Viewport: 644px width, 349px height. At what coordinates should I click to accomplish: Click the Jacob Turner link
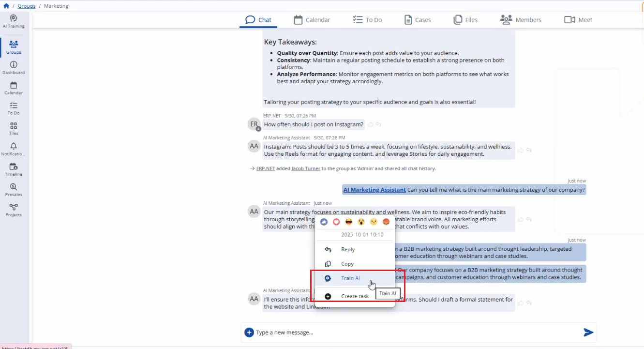click(306, 168)
